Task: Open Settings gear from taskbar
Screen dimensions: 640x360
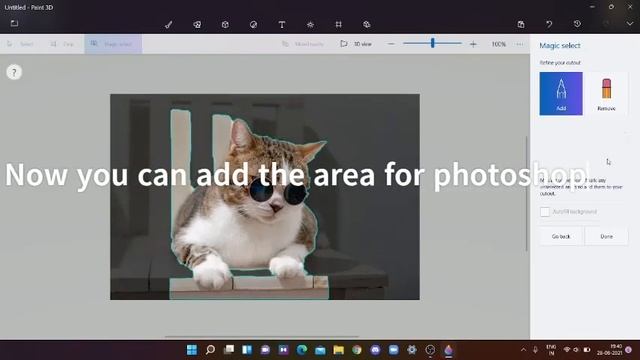Action: coord(412,350)
